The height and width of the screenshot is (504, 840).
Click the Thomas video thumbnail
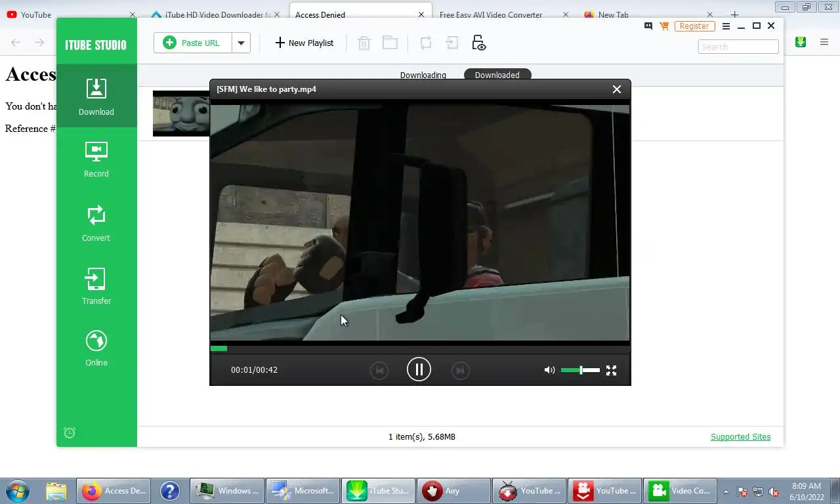point(181,114)
